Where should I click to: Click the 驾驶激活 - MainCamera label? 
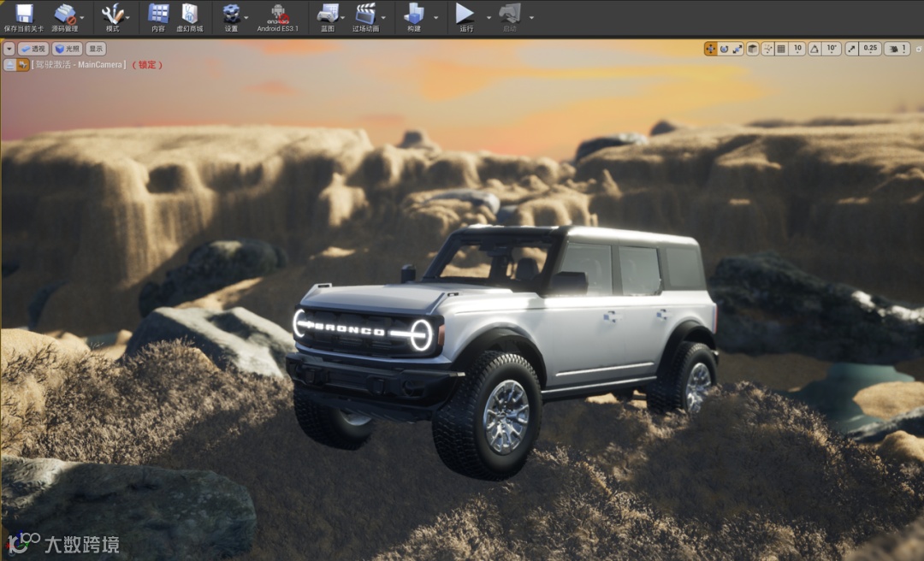(79, 65)
